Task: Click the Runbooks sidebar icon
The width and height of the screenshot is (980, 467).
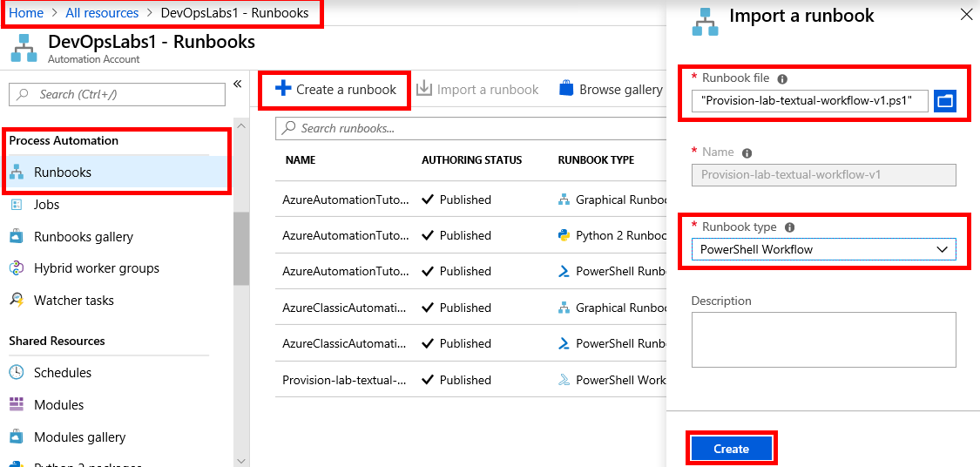Action: coord(17,173)
